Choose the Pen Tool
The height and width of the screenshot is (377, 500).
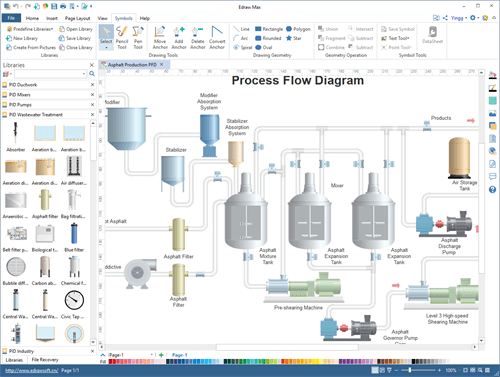click(138, 38)
